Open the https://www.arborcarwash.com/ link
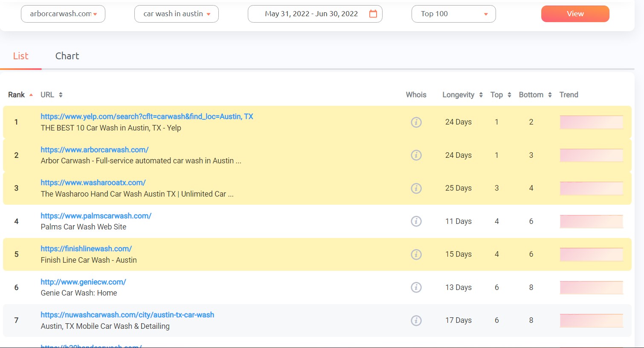 (x=95, y=150)
